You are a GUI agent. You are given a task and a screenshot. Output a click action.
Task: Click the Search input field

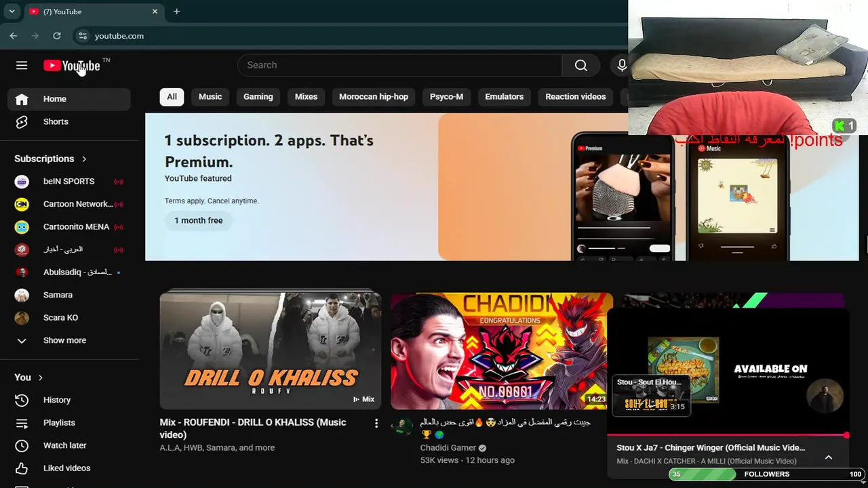pyautogui.click(x=400, y=65)
